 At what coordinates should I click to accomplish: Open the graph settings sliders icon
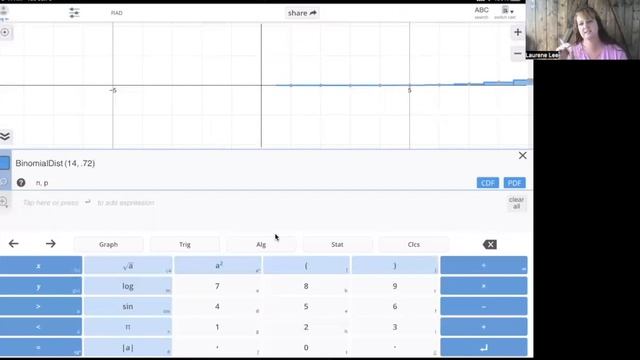tap(74, 13)
